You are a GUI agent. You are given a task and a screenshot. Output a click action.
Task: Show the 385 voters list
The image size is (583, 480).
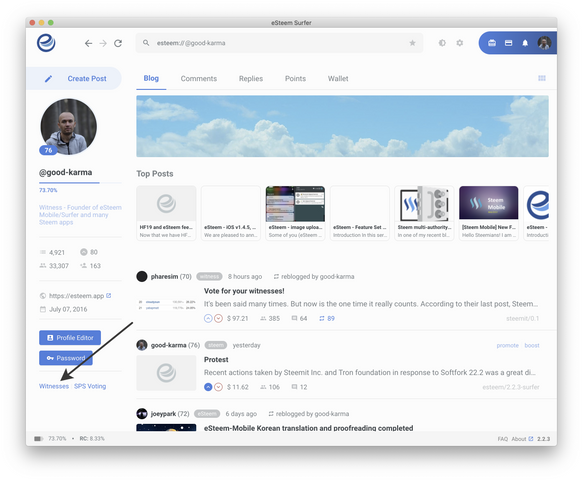coord(270,319)
